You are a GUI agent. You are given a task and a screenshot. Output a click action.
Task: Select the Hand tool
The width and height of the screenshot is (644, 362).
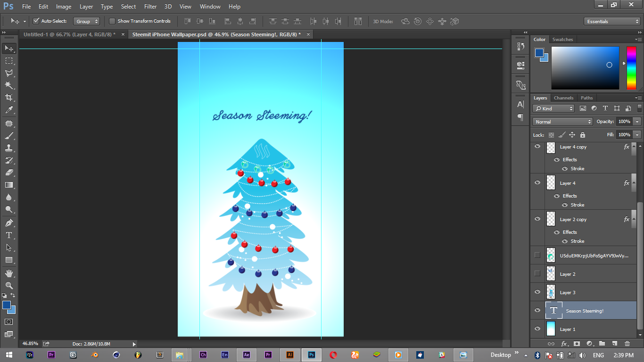(9, 273)
